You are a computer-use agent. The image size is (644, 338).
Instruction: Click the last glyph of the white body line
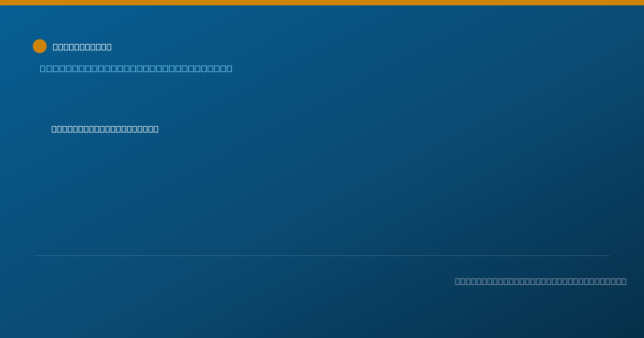click(x=156, y=129)
